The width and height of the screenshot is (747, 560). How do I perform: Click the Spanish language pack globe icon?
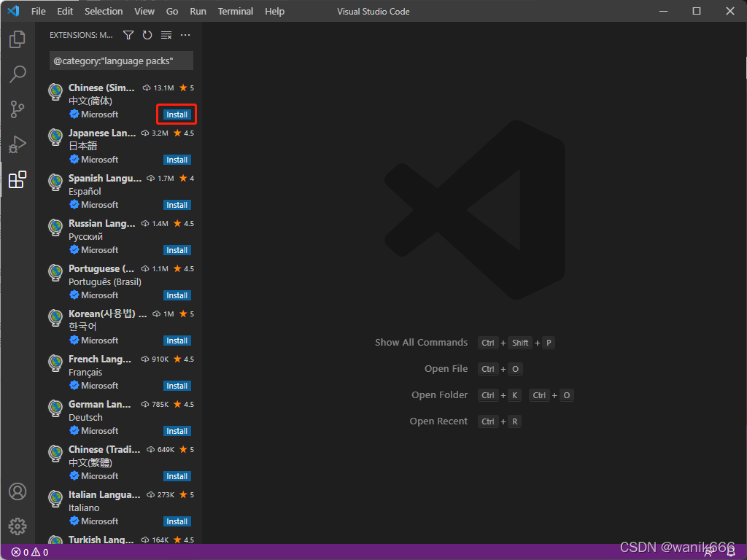[x=55, y=182]
